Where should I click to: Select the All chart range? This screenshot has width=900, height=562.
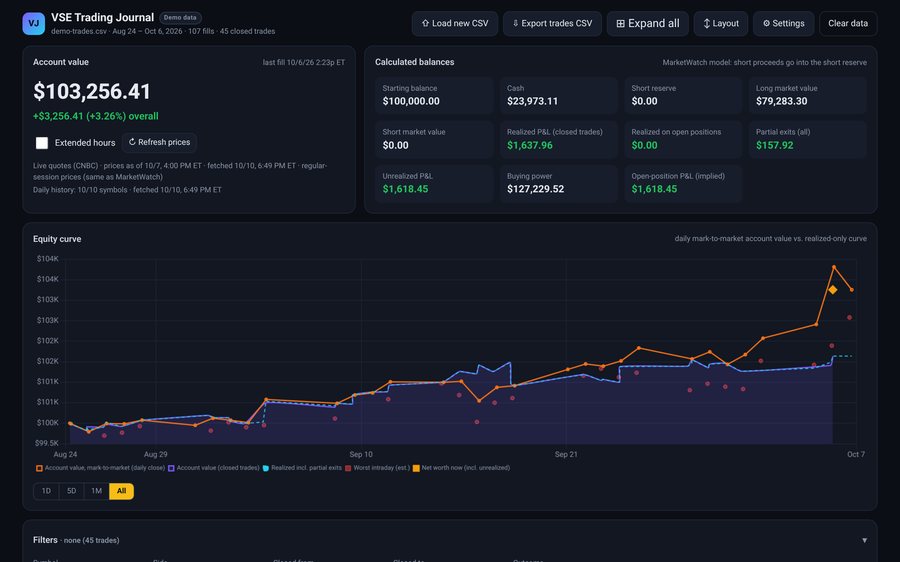coord(121,491)
